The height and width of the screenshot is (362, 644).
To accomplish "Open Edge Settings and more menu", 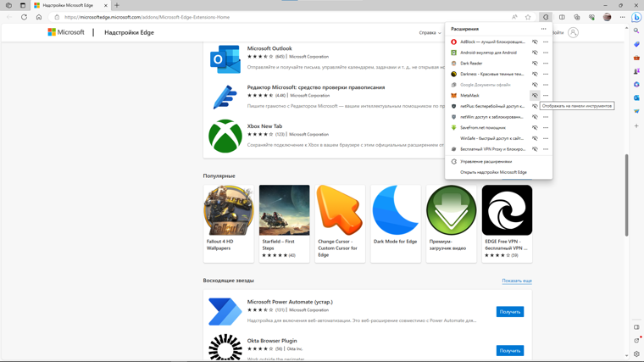I will click(622, 17).
